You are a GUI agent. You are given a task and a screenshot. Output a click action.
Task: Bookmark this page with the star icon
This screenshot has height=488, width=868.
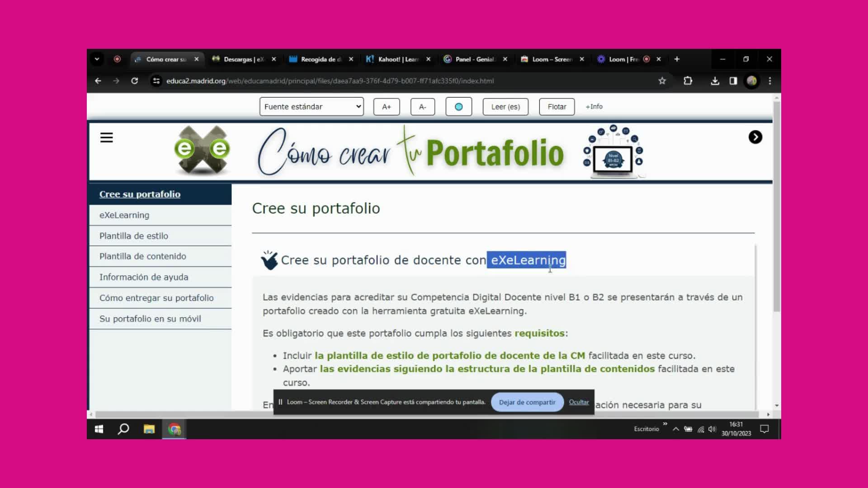(x=662, y=81)
